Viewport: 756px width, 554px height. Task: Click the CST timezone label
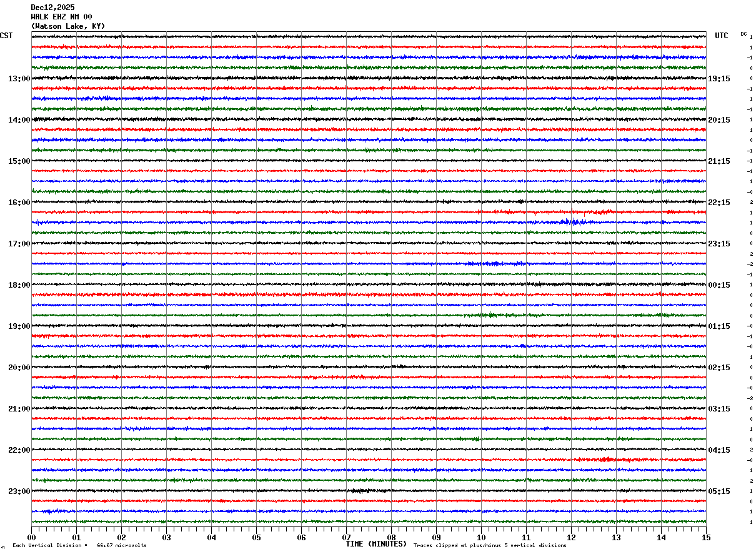point(6,36)
